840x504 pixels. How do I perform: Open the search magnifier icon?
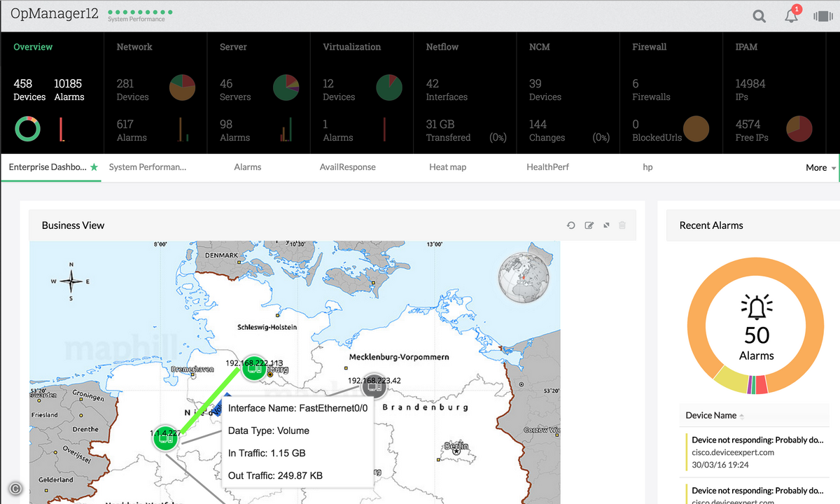(x=759, y=16)
